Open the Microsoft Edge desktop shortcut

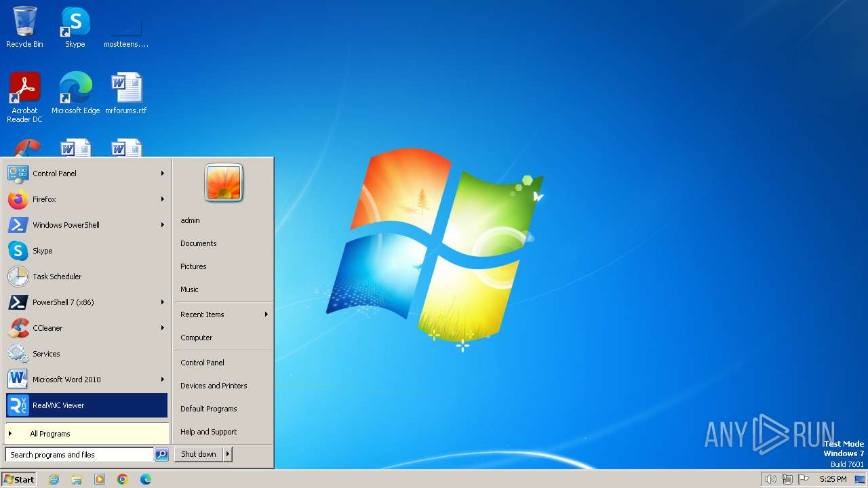pos(75,93)
